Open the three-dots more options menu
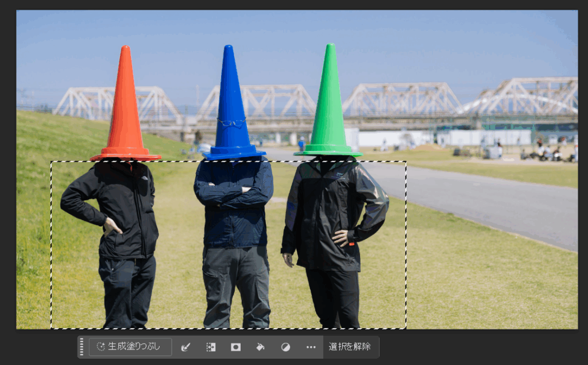The width and height of the screenshot is (588, 365). click(311, 347)
